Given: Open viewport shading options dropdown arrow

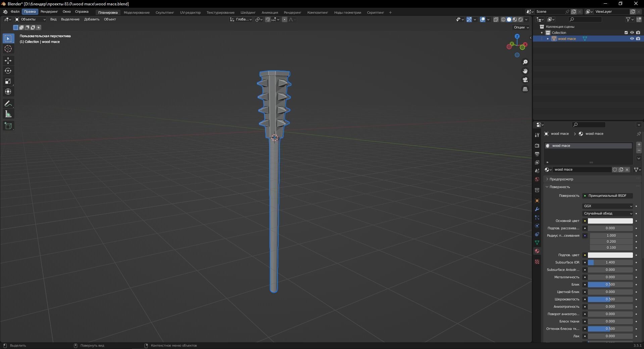Looking at the screenshot, I should tap(527, 19).
